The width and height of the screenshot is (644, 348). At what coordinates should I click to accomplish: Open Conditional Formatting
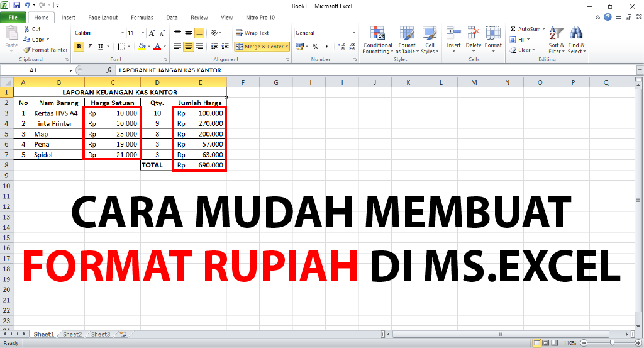point(377,40)
